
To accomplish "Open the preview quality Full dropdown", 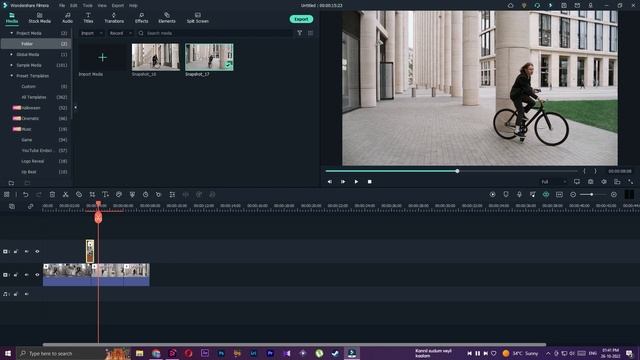I will tap(553, 182).
